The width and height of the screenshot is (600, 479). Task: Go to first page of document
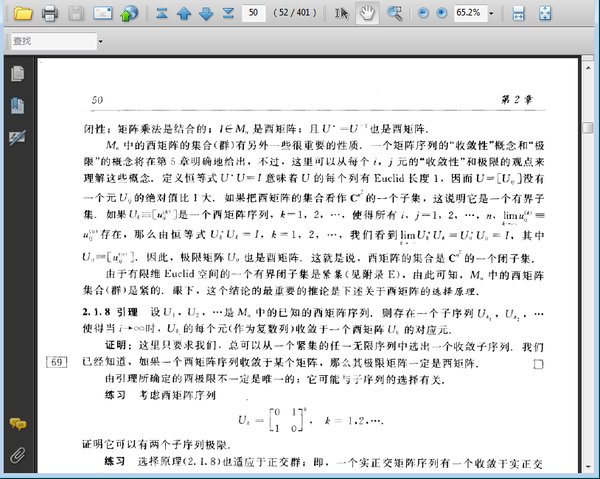click(161, 13)
